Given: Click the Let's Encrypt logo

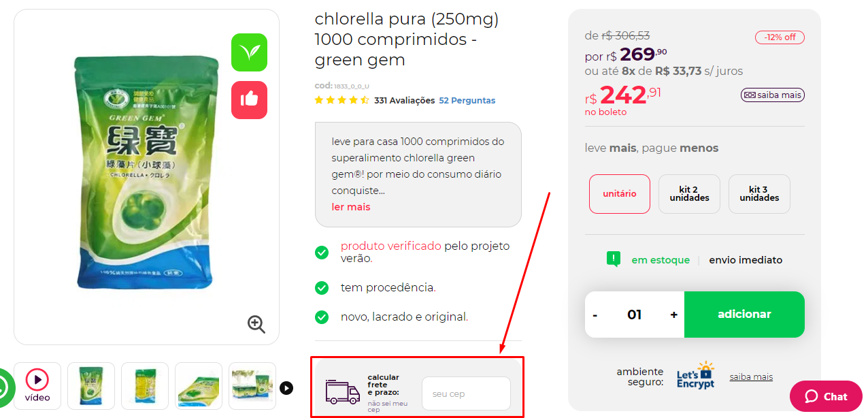Looking at the screenshot, I should (x=695, y=375).
